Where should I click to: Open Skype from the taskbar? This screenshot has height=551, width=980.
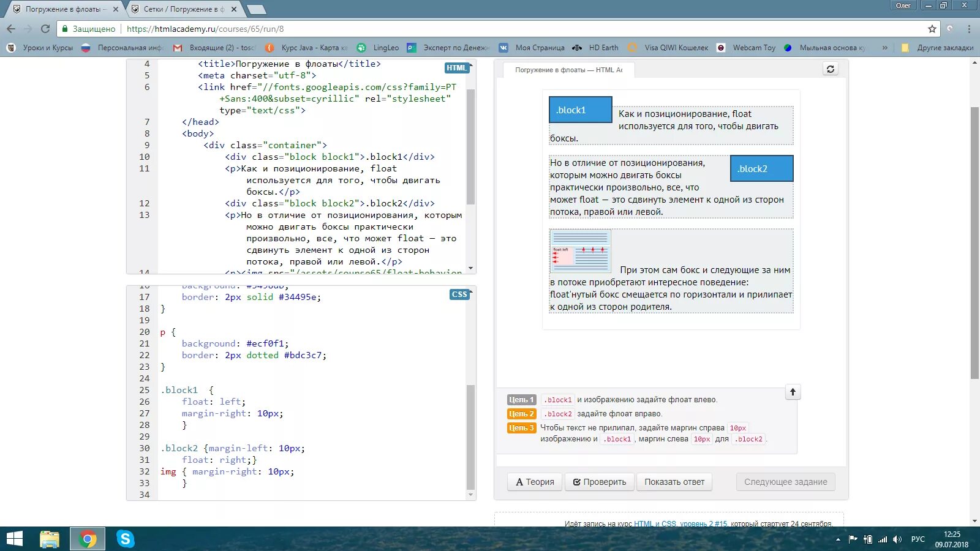pyautogui.click(x=125, y=539)
